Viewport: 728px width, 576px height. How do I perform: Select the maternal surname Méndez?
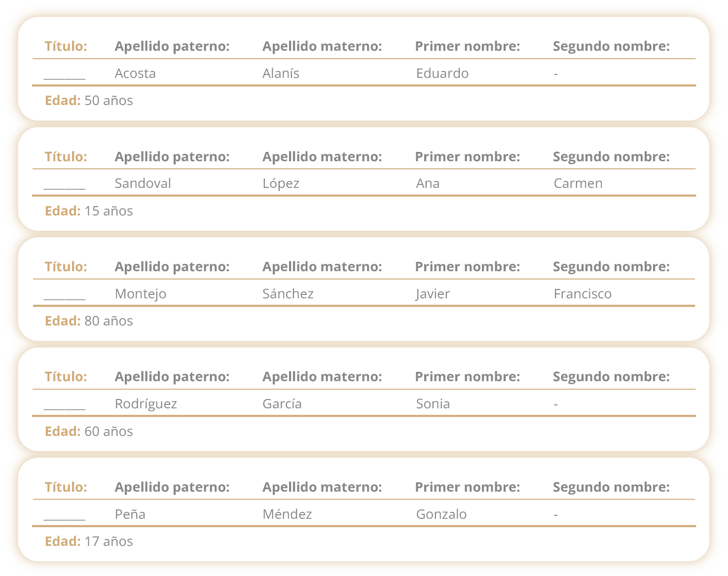coord(287,514)
